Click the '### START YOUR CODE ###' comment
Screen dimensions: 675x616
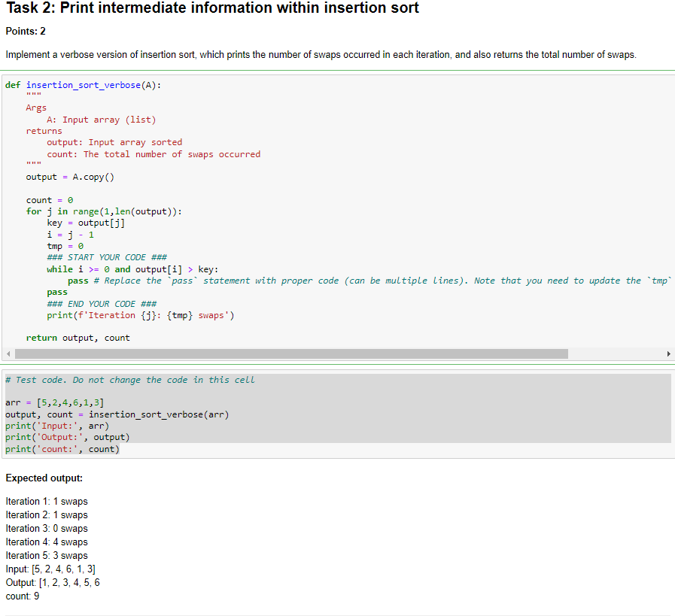[x=107, y=257]
